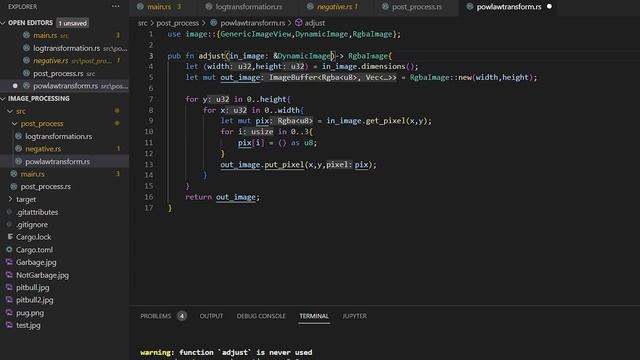640x360 pixels.
Task: Open the Cargo.toml file
Action: (65, 250)
